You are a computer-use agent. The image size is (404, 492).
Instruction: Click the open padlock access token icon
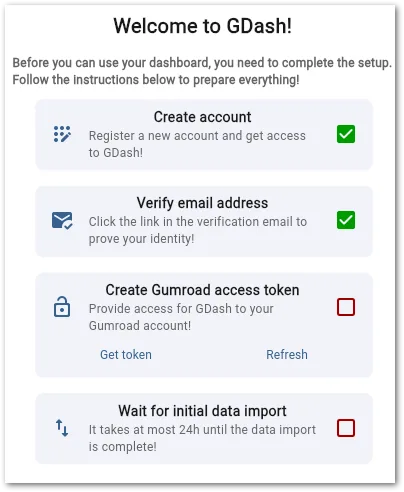pos(62,306)
